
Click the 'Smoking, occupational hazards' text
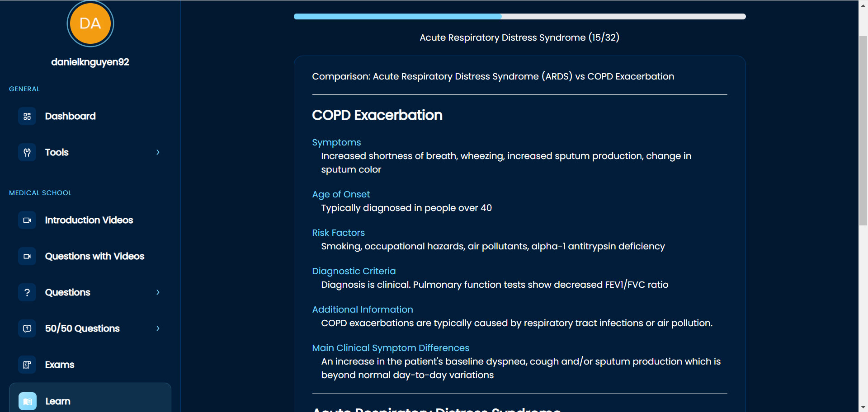pyautogui.click(x=493, y=246)
